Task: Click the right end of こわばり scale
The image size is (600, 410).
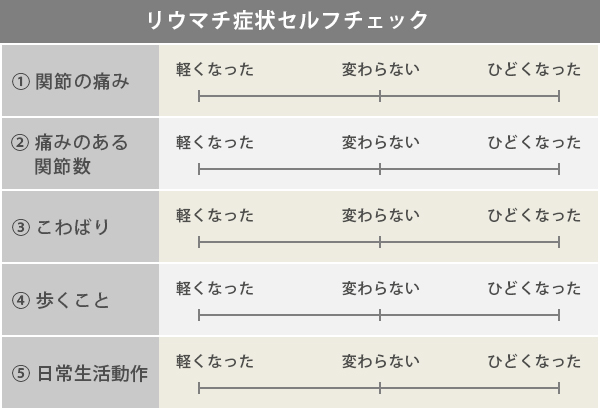Action: click(x=559, y=242)
